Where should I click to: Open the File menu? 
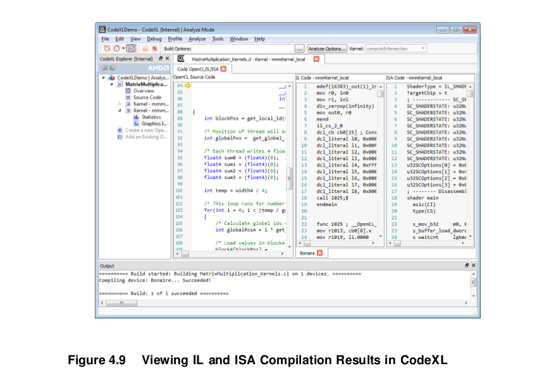105,39
